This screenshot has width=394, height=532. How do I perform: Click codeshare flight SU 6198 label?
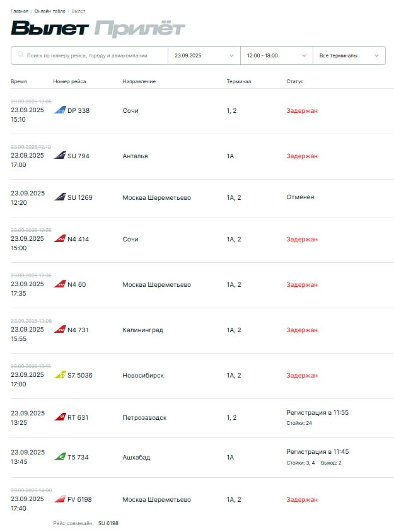[108, 523]
